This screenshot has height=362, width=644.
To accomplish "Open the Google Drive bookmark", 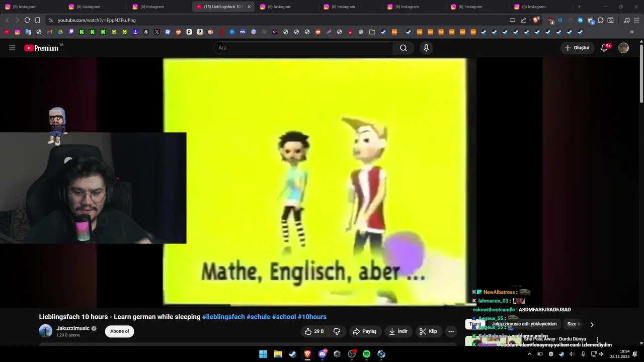I will point(60,32).
